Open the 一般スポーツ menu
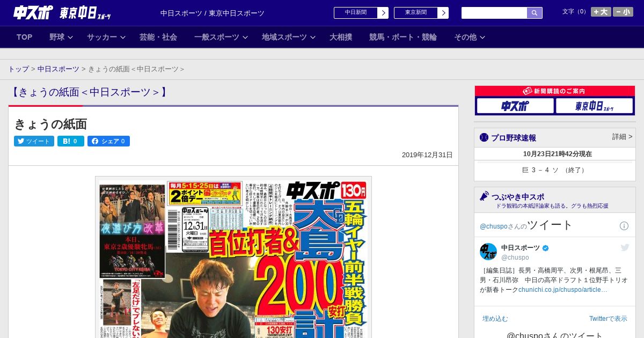The width and height of the screenshot is (644, 338). (x=217, y=37)
